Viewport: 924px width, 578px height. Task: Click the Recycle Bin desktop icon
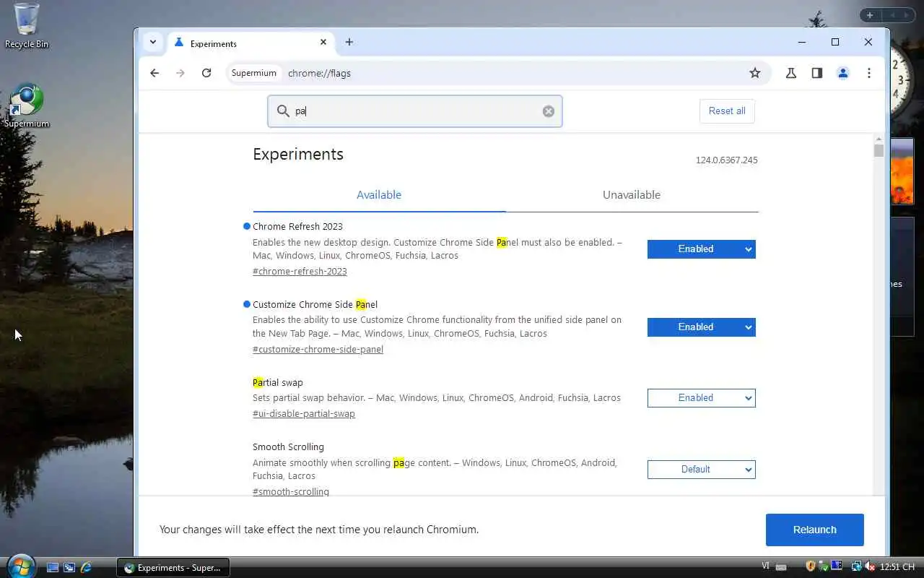[x=27, y=26]
